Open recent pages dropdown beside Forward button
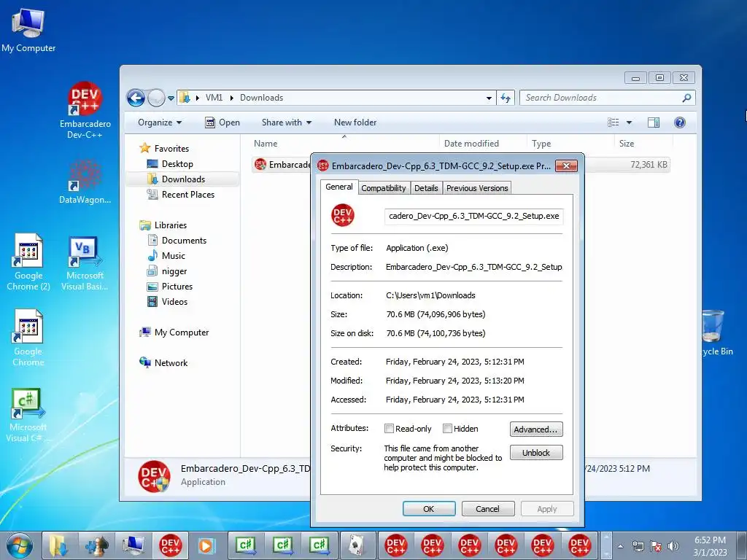Screen dimensions: 747x560 171,98
